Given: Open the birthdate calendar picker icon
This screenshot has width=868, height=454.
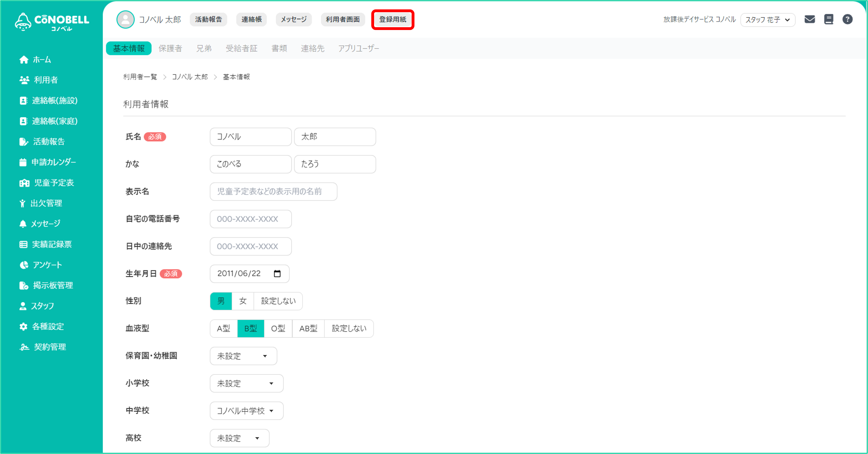Looking at the screenshot, I should [x=277, y=274].
